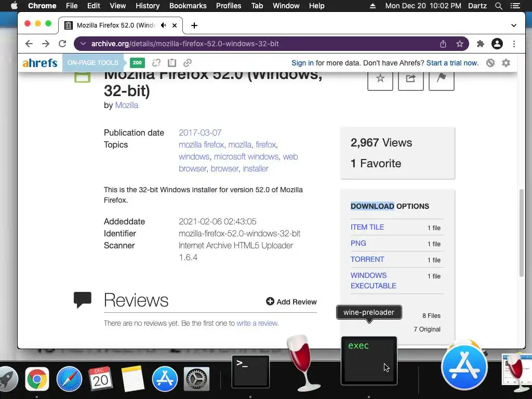Open Safari from the Dock
This screenshot has width=532, height=399.
(x=69, y=379)
